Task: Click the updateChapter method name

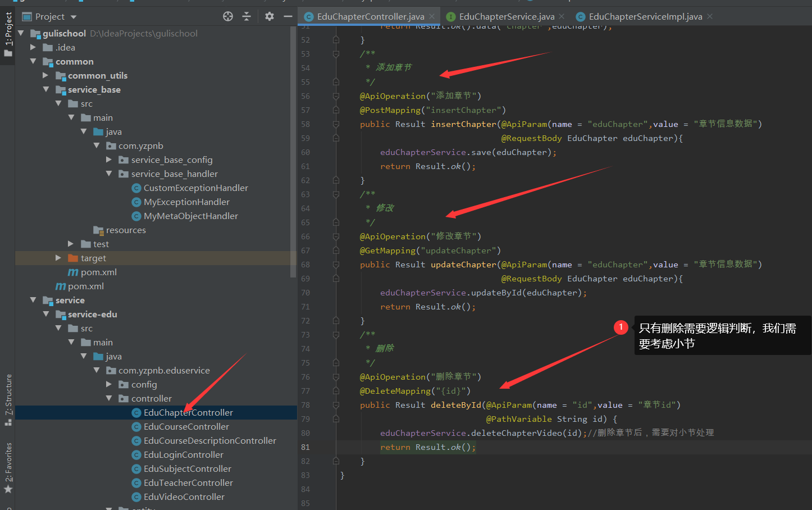Action: (x=464, y=265)
